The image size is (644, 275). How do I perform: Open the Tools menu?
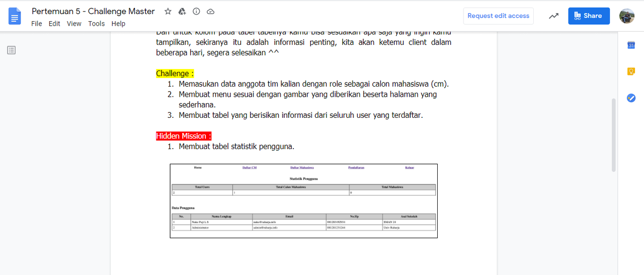tap(97, 24)
